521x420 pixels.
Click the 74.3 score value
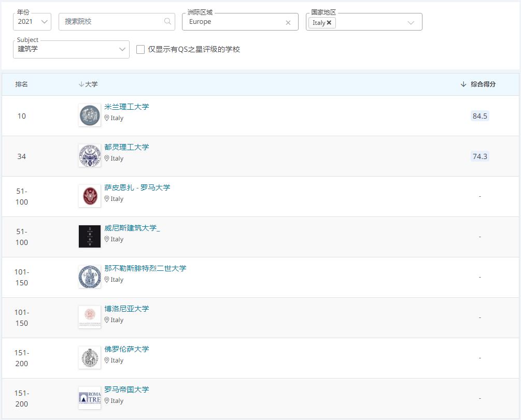(480, 156)
